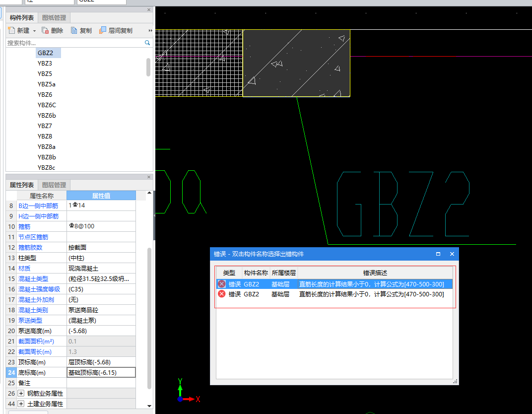
Task: Select YBZ5a in the component list
Action: tap(47, 84)
